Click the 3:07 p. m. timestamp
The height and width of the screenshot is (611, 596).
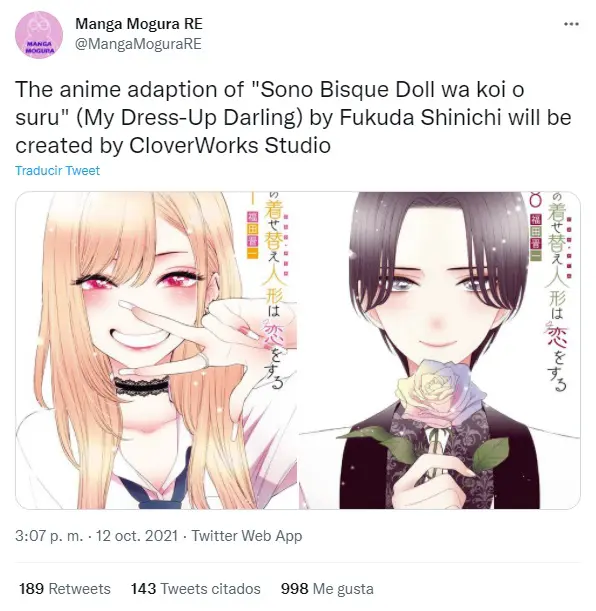(x=49, y=536)
